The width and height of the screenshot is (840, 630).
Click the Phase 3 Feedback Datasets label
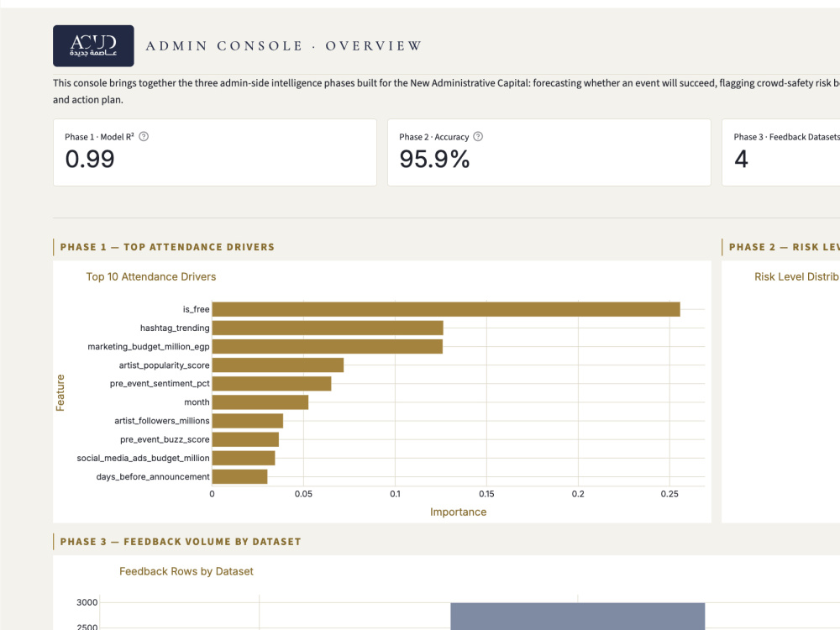point(786,137)
